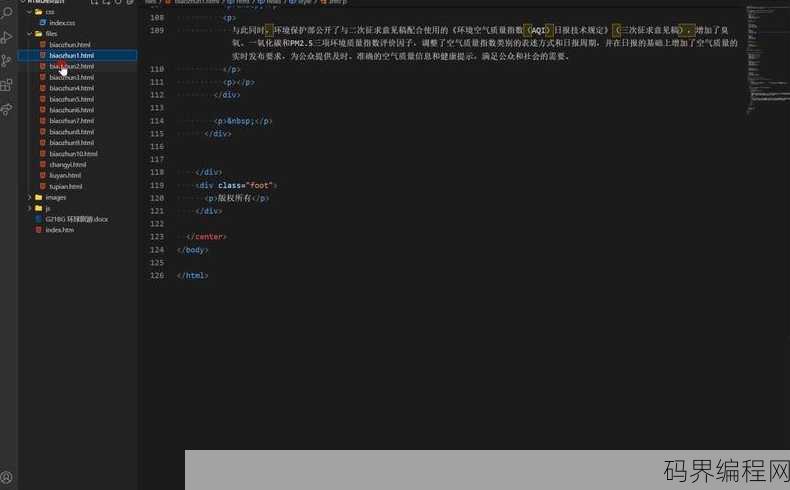Image resolution: width=790 pixels, height=490 pixels.
Task: Click line number 109 in the gutter
Action: coord(157,30)
